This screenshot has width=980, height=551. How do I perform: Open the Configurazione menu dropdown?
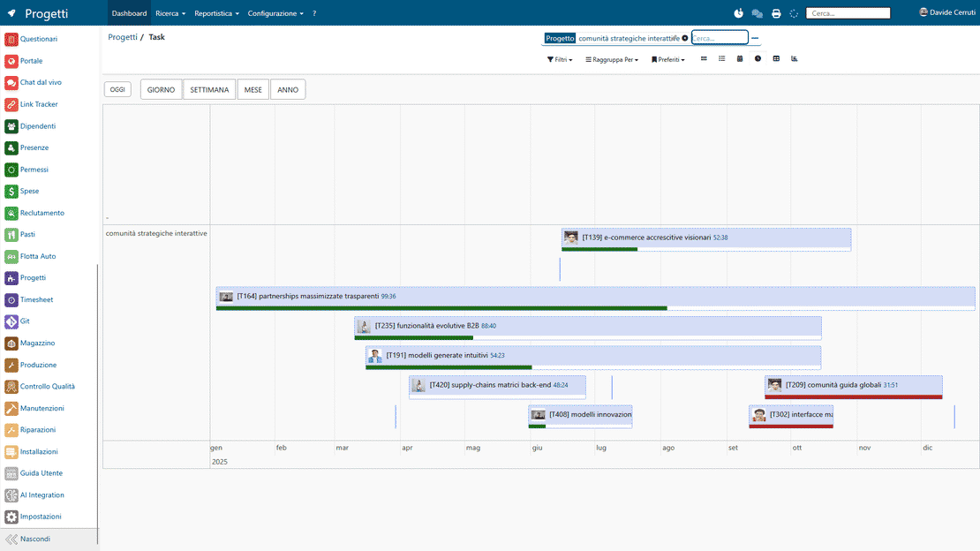click(275, 13)
